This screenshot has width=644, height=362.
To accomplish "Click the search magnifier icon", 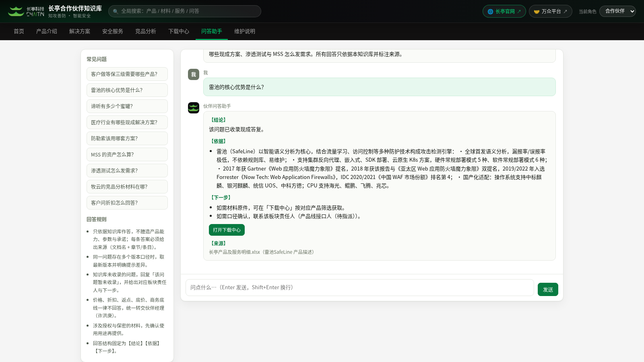I will 116,11.
